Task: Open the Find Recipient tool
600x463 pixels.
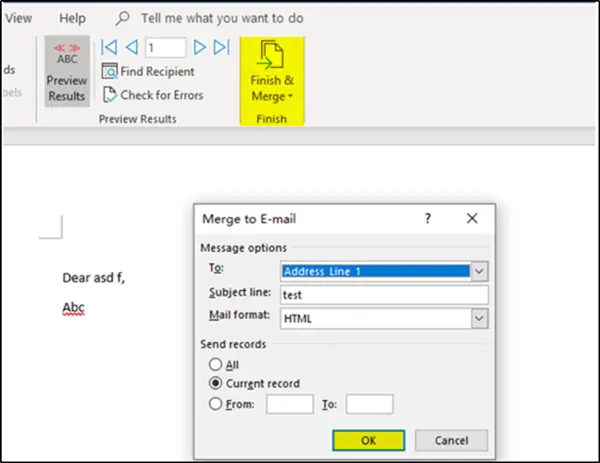Action: coord(148,72)
